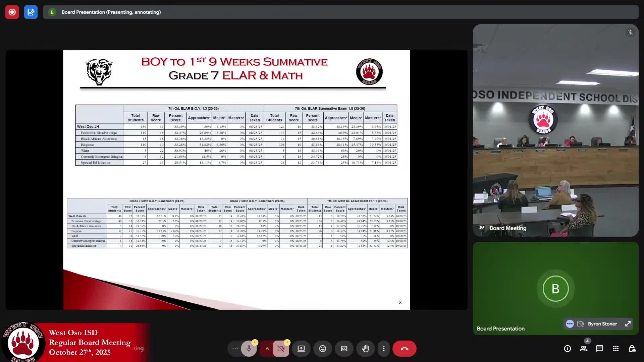Screen dimensions: 644x362
Task: Open the chat messages panel
Action: click(600, 349)
